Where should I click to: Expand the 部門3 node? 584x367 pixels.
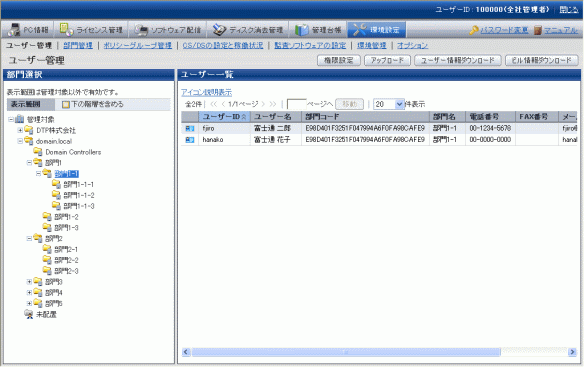pos(29,282)
